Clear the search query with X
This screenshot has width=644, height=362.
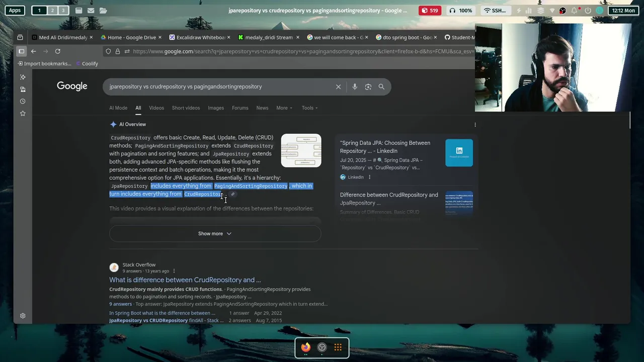pos(338,87)
